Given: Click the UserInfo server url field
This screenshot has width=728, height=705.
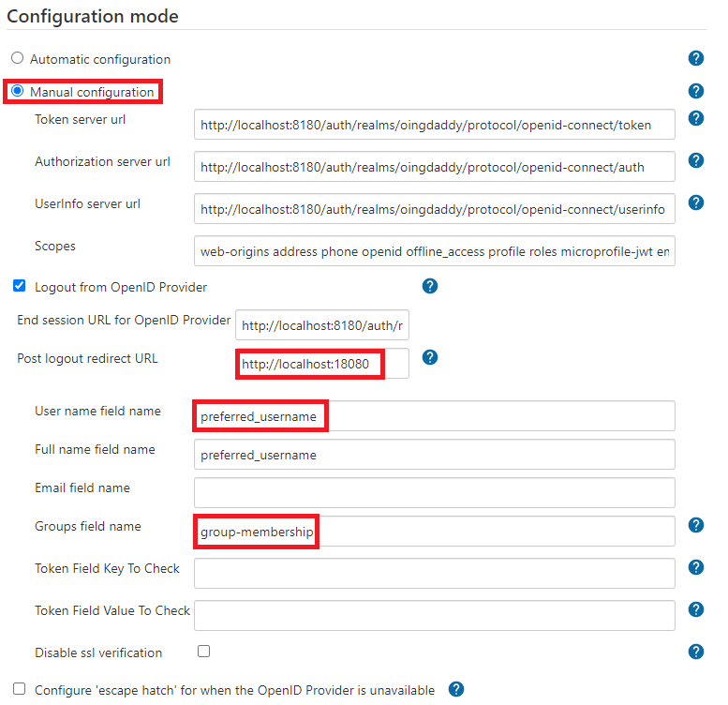Looking at the screenshot, I should tap(434, 209).
